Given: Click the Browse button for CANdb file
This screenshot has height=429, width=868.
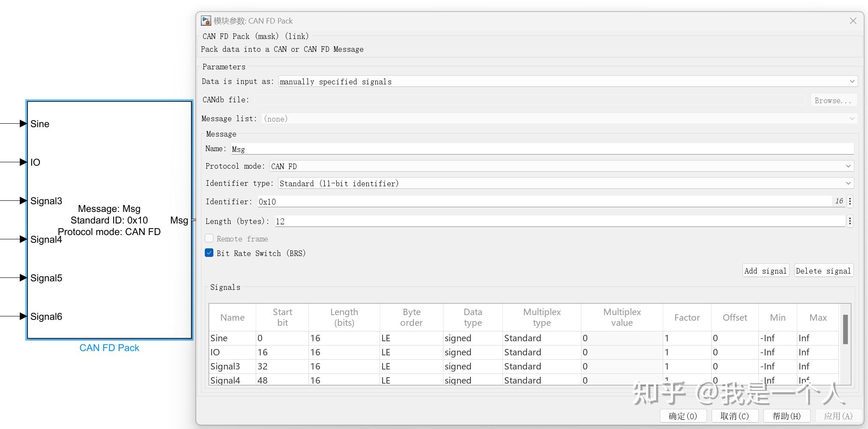Looking at the screenshot, I should pos(833,100).
